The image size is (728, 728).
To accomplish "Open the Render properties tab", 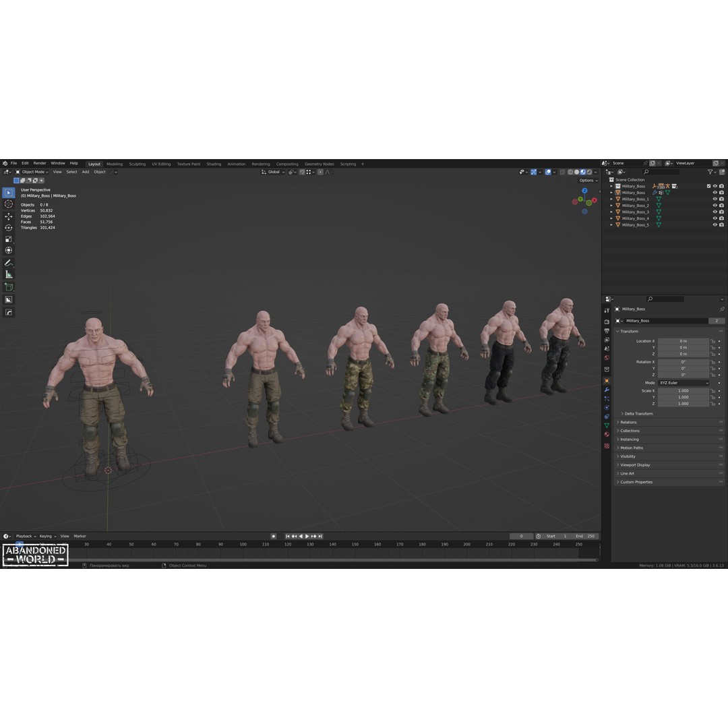I will pyautogui.click(x=607, y=322).
